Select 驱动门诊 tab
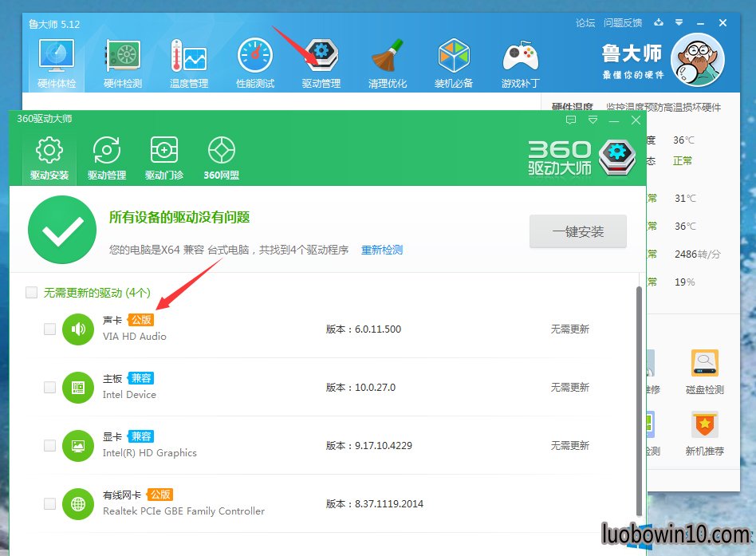Viewport: 756px width, 556px height. 164,158
